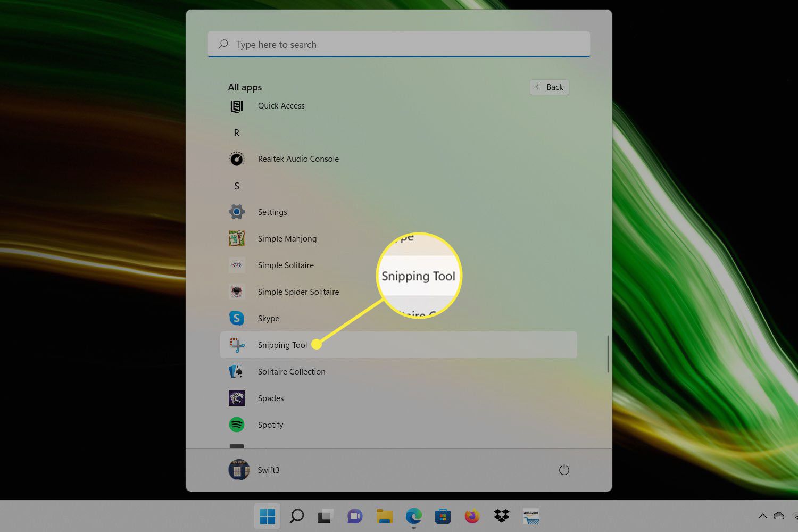Select 'Simple Mahjong' text entry

tap(287, 239)
